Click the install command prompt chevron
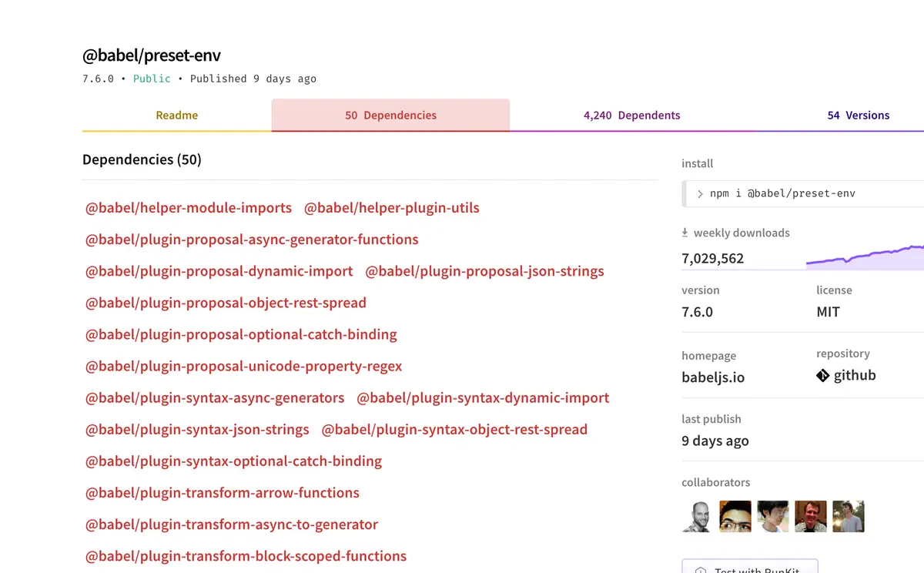This screenshot has height=573, width=924. 700,193
